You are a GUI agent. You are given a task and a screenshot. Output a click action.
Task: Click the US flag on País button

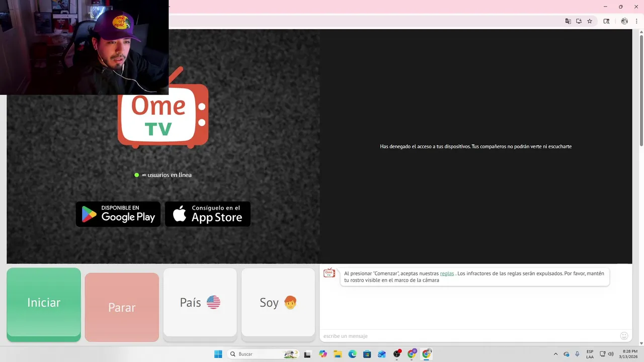(213, 302)
